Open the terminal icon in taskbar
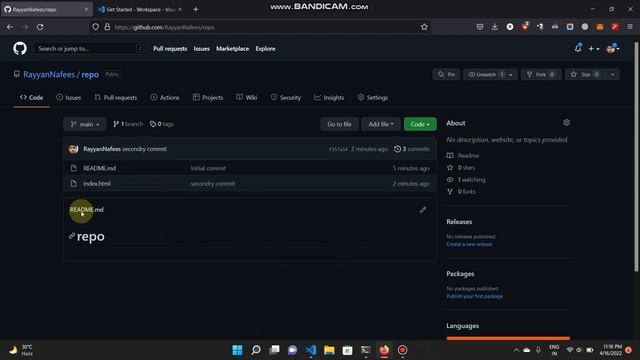 [366, 350]
